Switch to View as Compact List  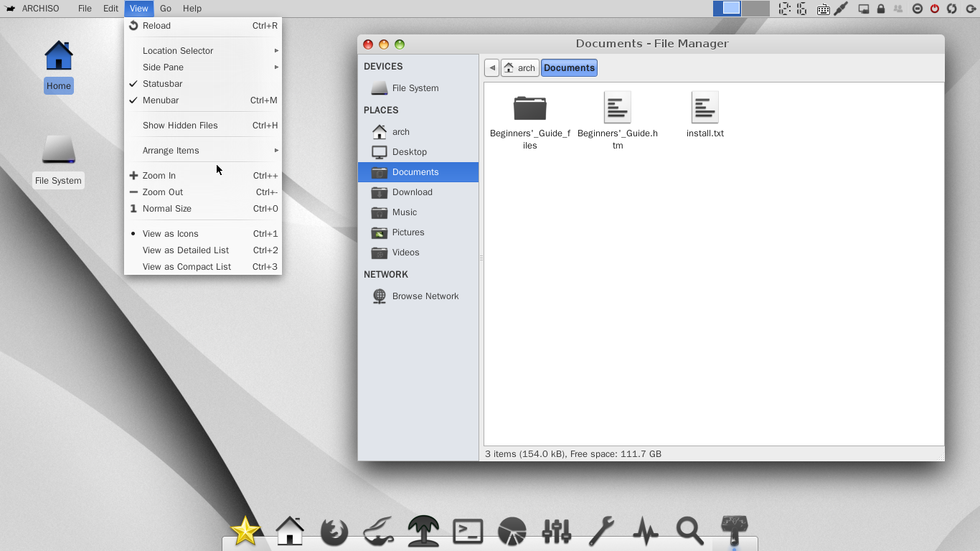pyautogui.click(x=203, y=267)
